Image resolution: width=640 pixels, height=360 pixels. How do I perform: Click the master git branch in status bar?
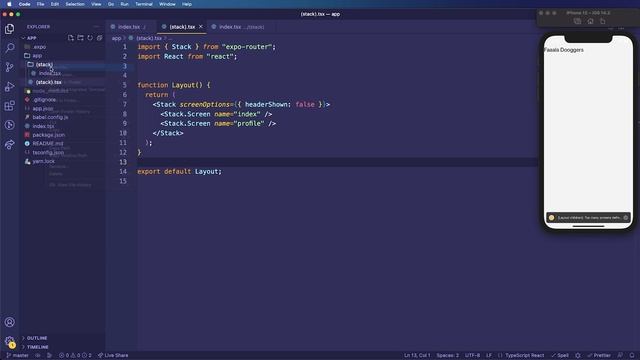(17, 356)
